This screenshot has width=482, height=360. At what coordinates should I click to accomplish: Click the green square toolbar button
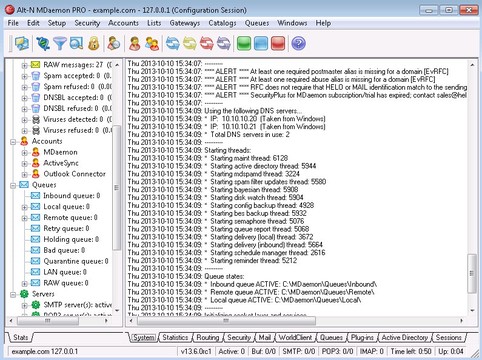(244, 44)
